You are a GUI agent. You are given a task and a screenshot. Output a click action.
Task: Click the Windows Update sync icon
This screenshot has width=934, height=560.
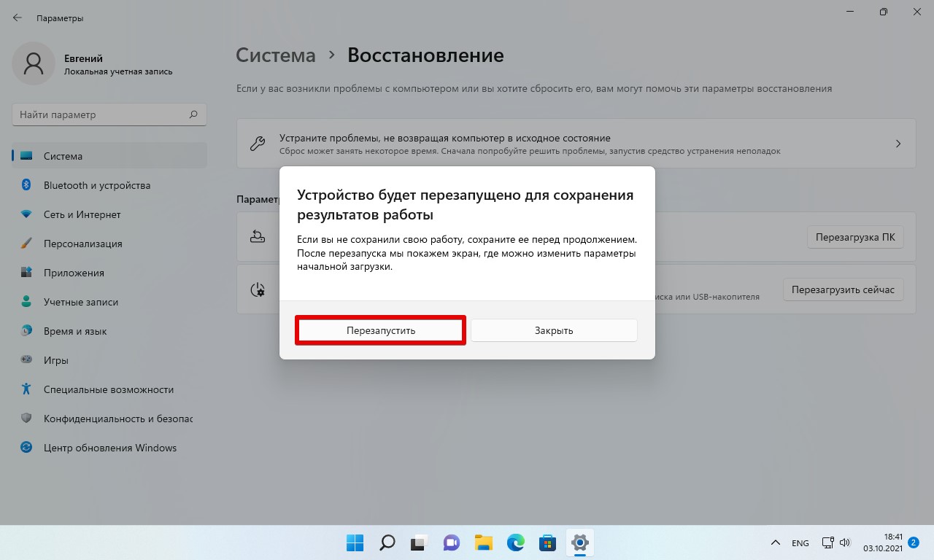(x=26, y=448)
